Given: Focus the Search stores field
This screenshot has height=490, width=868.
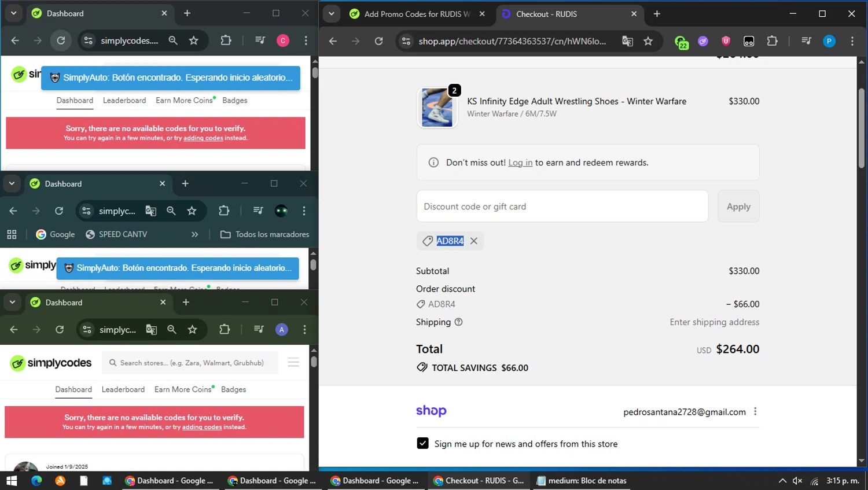Looking at the screenshot, I should (x=190, y=363).
